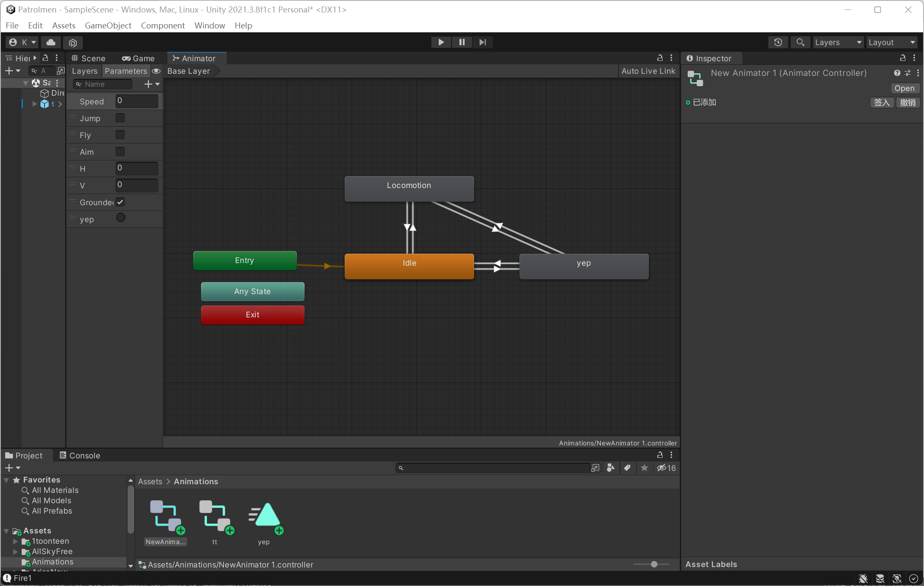Open the Unity account menu
924x586 pixels.
[22, 42]
